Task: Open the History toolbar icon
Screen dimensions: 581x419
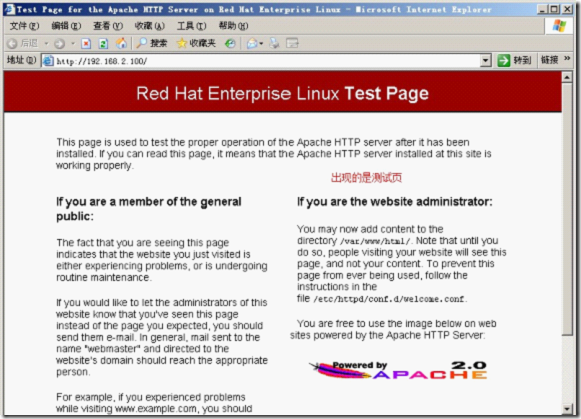Action: coord(230,44)
